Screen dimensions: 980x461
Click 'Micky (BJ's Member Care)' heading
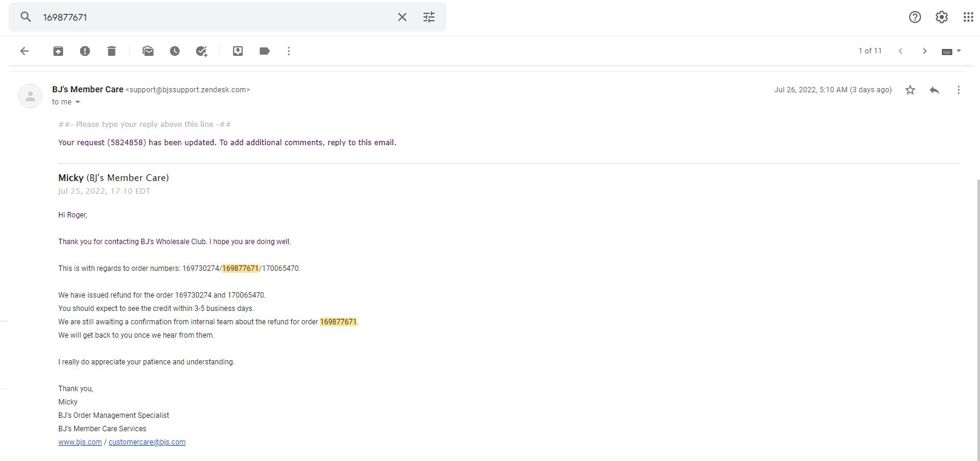tap(113, 178)
